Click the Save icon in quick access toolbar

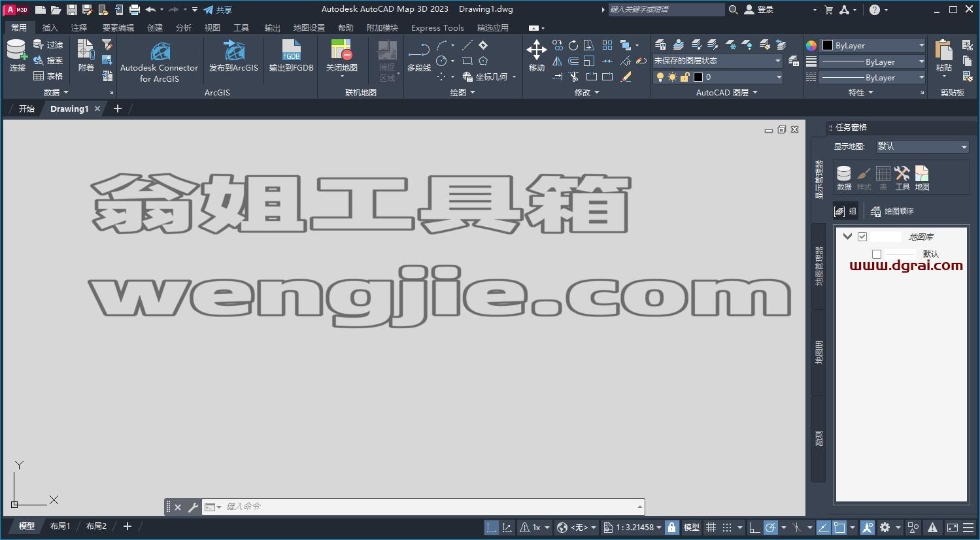click(72, 10)
